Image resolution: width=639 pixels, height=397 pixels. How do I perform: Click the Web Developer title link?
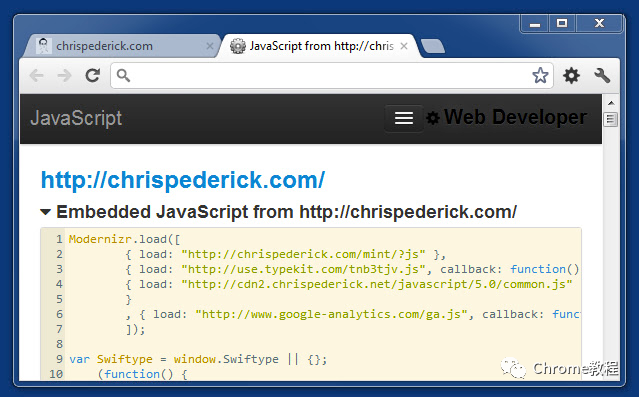pyautogui.click(x=516, y=117)
